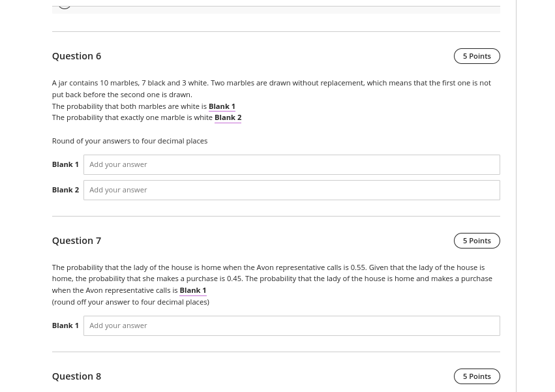Click the bold Blank 2 label beside its field
The width and height of the screenshot is (555, 392).
pos(65,190)
